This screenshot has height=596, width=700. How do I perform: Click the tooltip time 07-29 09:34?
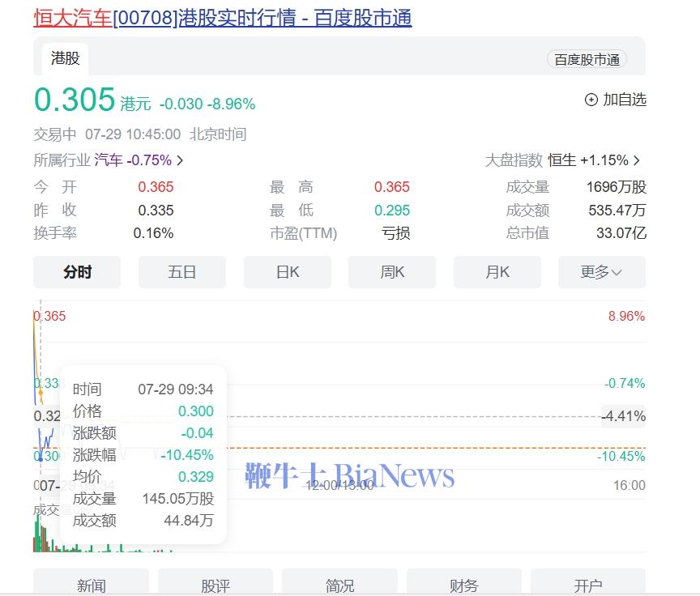point(176,390)
